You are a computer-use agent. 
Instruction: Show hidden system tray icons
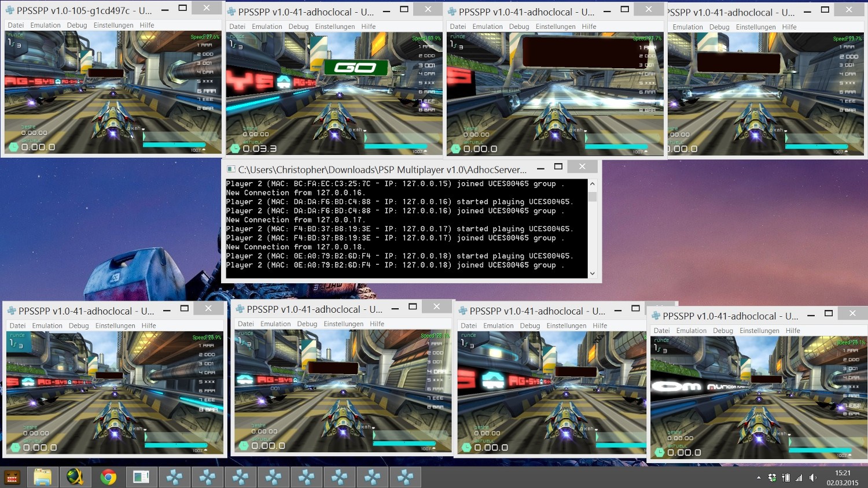click(x=759, y=478)
